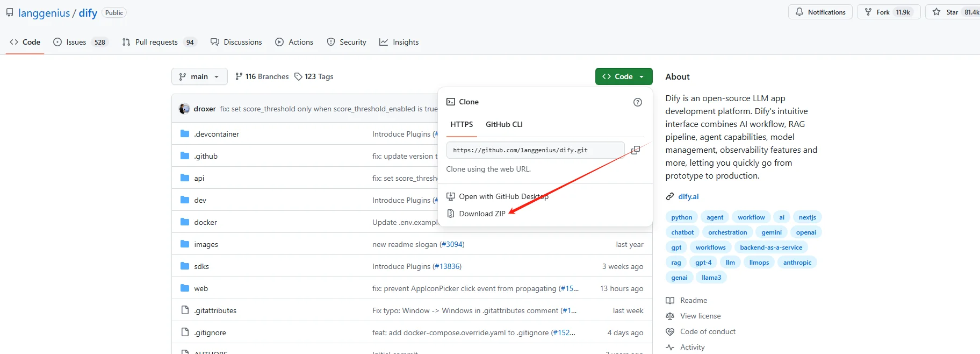View the 116 Branches page
This screenshot has height=354, width=980.
point(262,76)
